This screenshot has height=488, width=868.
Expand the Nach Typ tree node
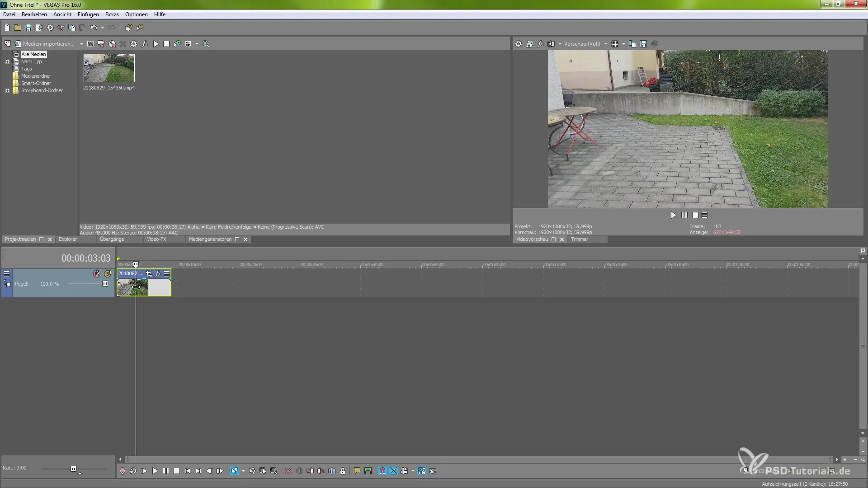(7, 61)
